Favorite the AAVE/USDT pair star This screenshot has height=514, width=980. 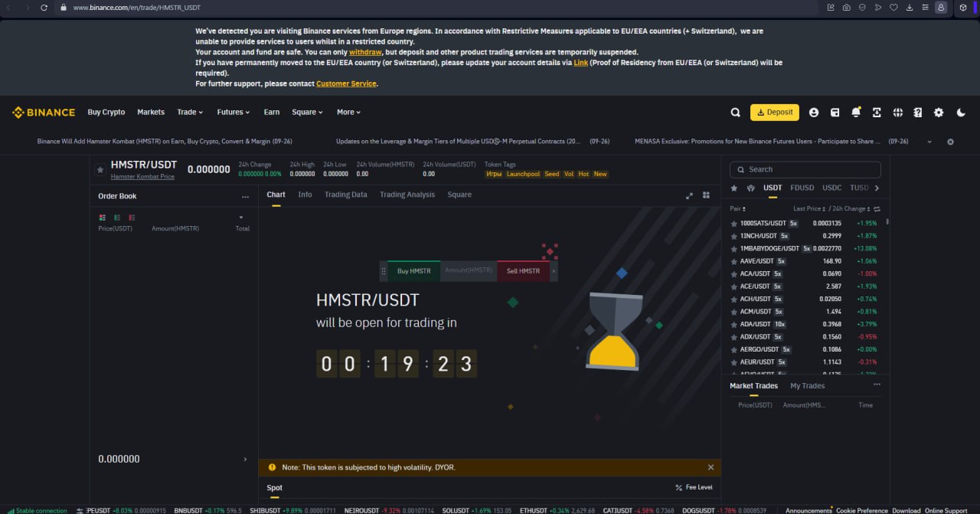[734, 261]
